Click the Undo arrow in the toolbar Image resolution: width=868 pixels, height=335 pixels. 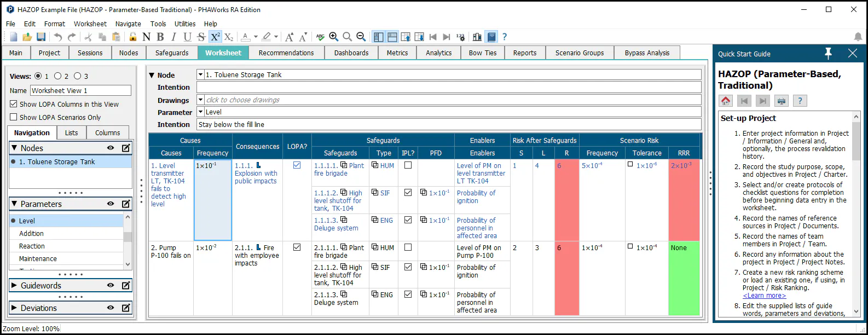point(58,37)
